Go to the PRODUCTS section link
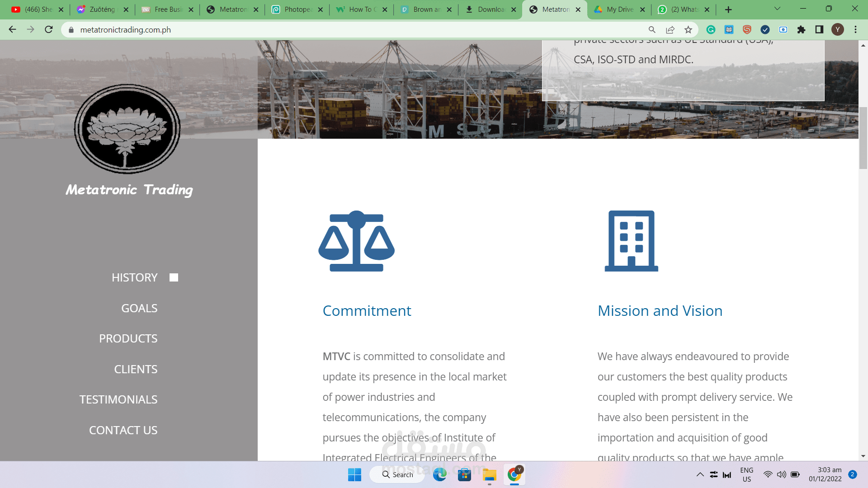 click(x=128, y=338)
